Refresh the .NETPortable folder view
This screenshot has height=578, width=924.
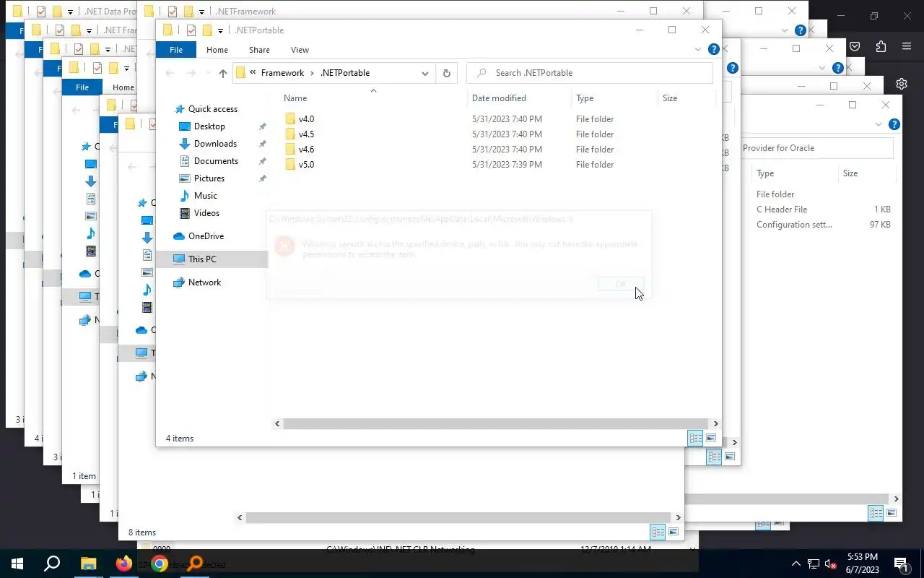tap(446, 73)
